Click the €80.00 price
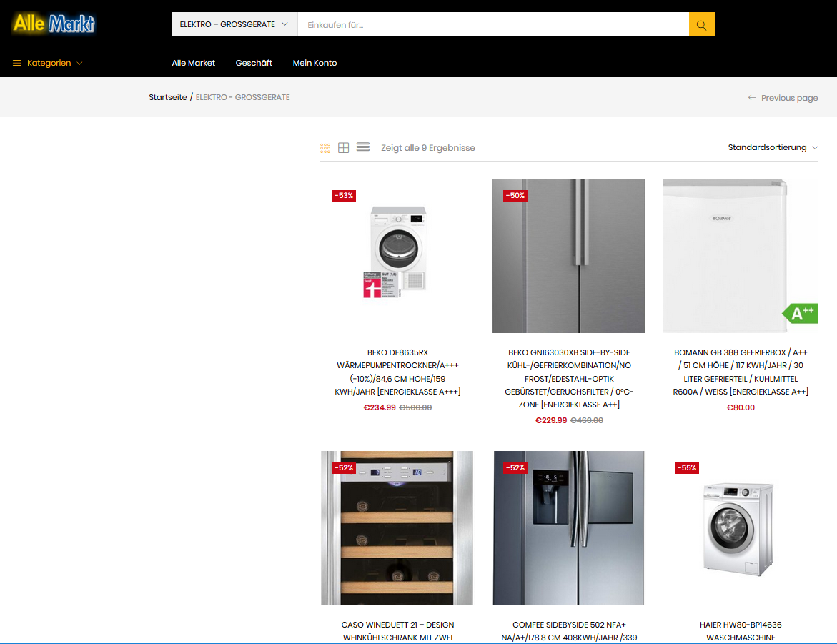 [741, 407]
